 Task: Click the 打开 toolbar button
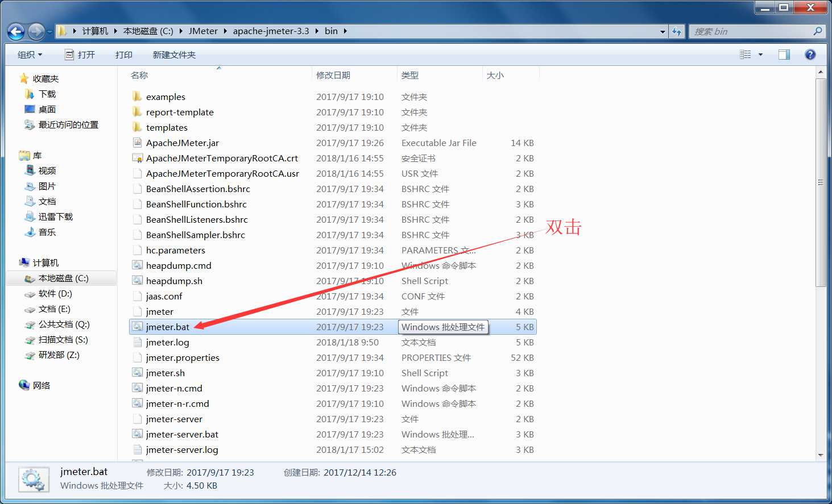pos(80,55)
